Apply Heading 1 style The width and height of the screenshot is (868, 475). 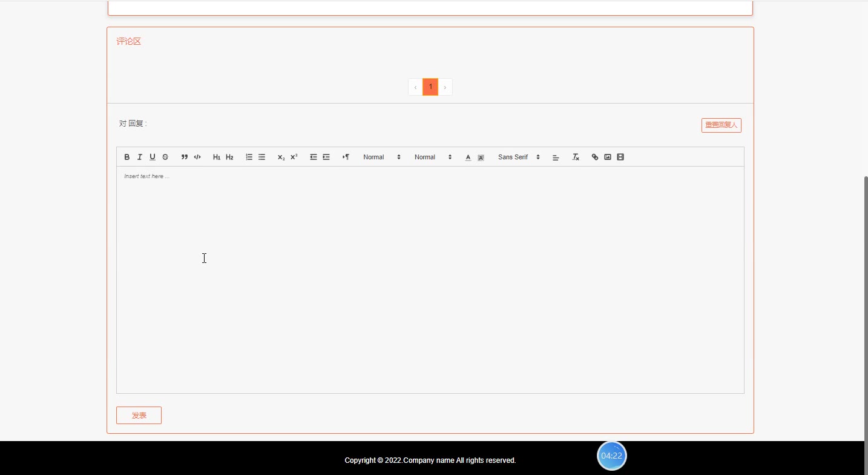click(x=217, y=157)
